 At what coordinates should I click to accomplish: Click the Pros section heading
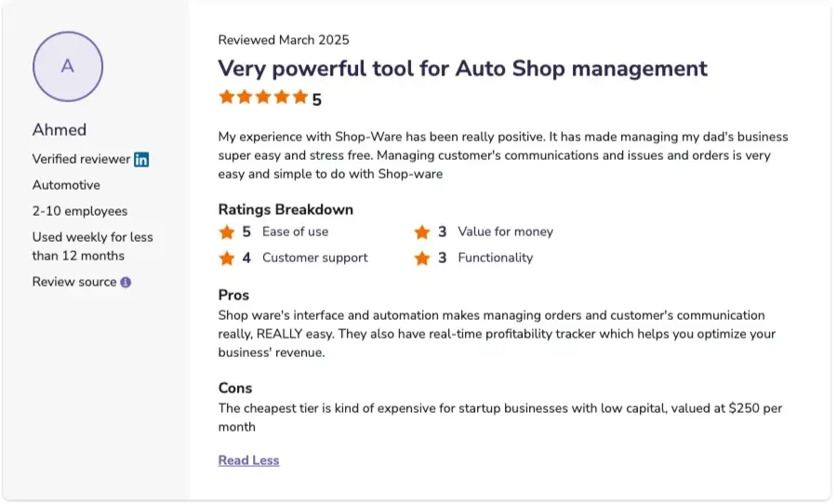(x=233, y=295)
